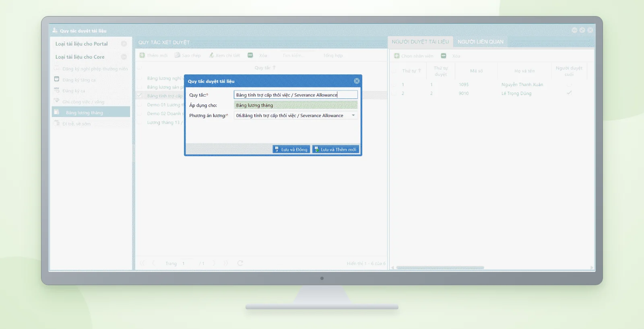Viewport: 644px width, 329px height.
Task: Click the Đăng ký ca icon
Action: coord(57,90)
